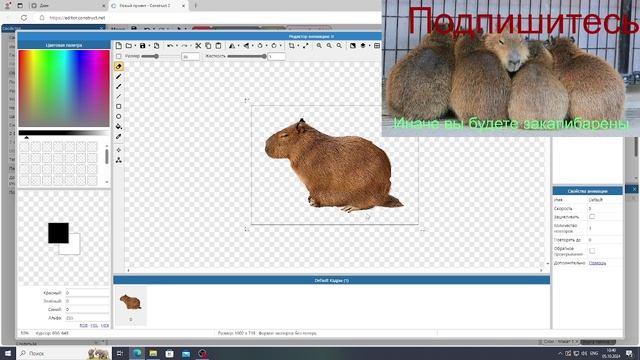Click the Red color value field

(87, 293)
